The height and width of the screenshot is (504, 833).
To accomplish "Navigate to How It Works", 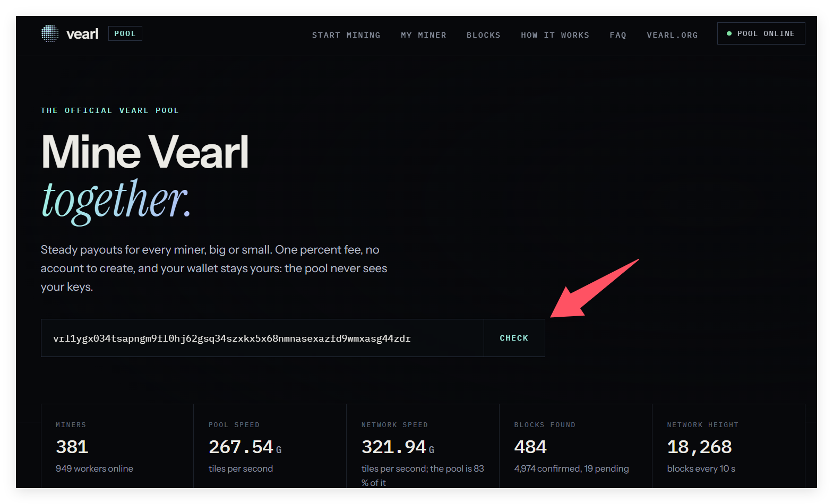I will [x=555, y=35].
